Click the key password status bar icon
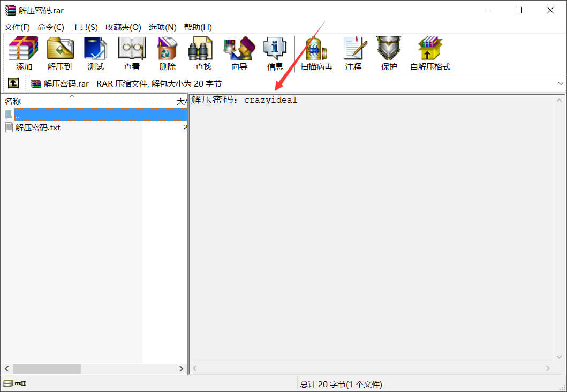This screenshot has width=567, height=392. pyautogui.click(x=20, y=383)
